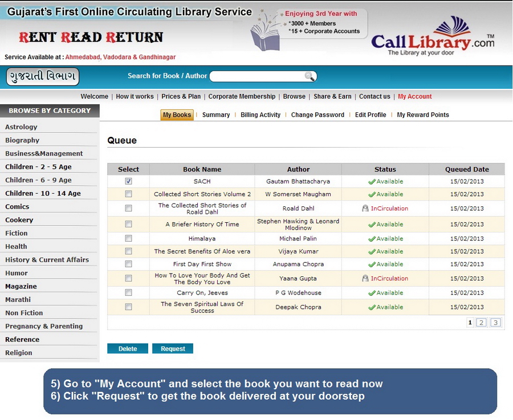
Task: Click the Delete button
Action: (128, 349)
